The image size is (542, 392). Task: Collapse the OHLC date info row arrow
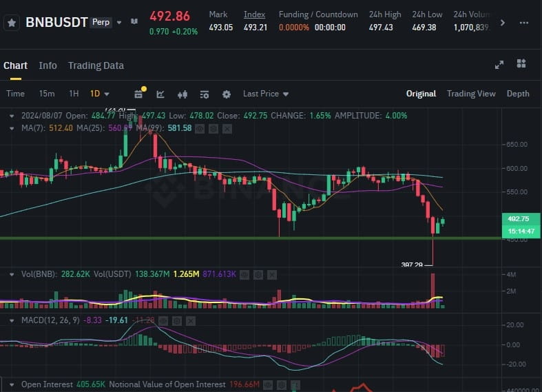click(x=12, y=116)
